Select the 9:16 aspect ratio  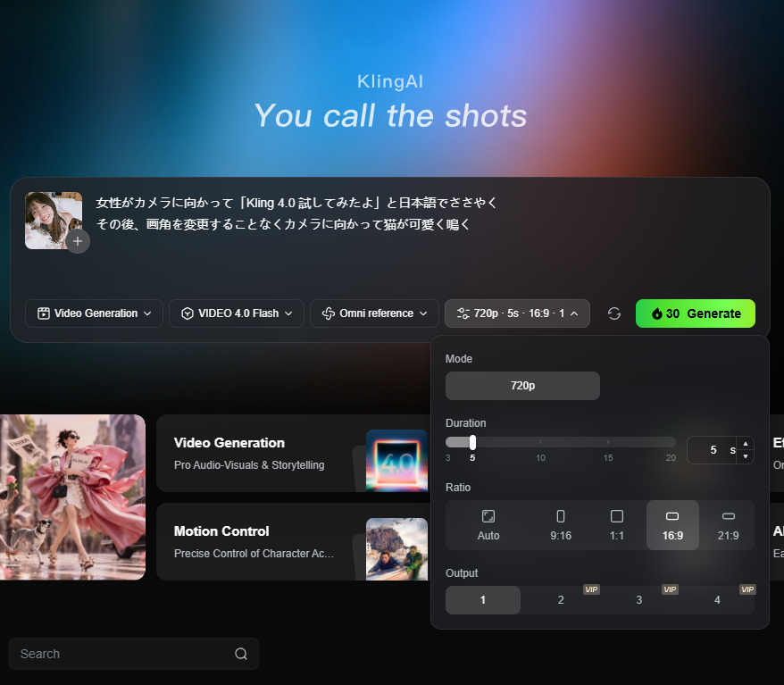(561, 525)
